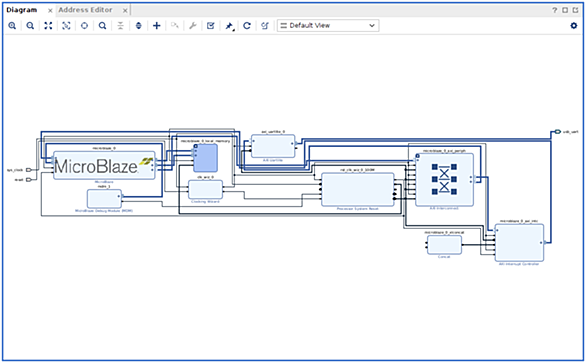586x364 pixels.
Task: Click the MicroBlaze block label text
Action: pyautogui.click(x=104, y=182)
